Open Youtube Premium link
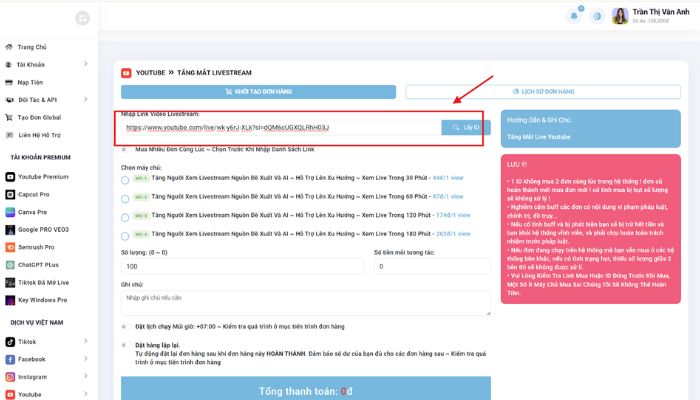Viewport: 700px width, 400px height. click(x=43, y=177)
